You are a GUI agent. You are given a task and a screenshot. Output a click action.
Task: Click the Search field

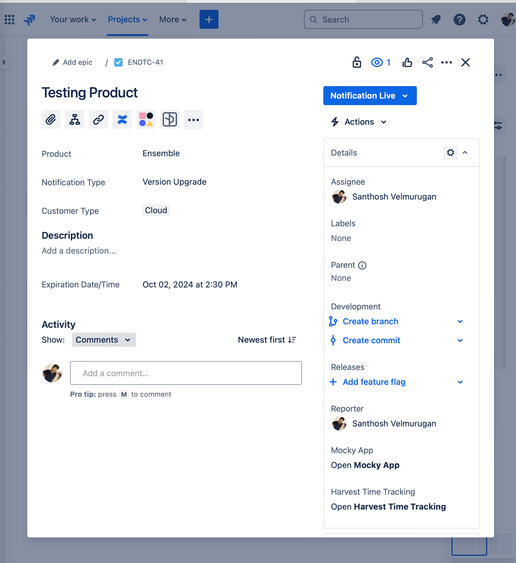pos(363,19)
